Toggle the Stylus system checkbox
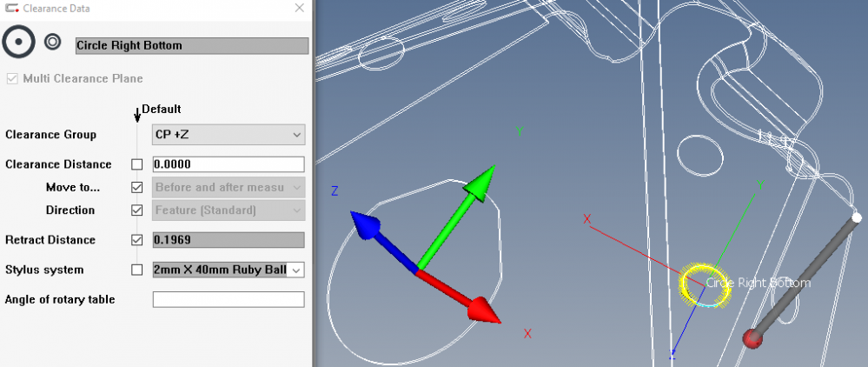 coord(136,270)
